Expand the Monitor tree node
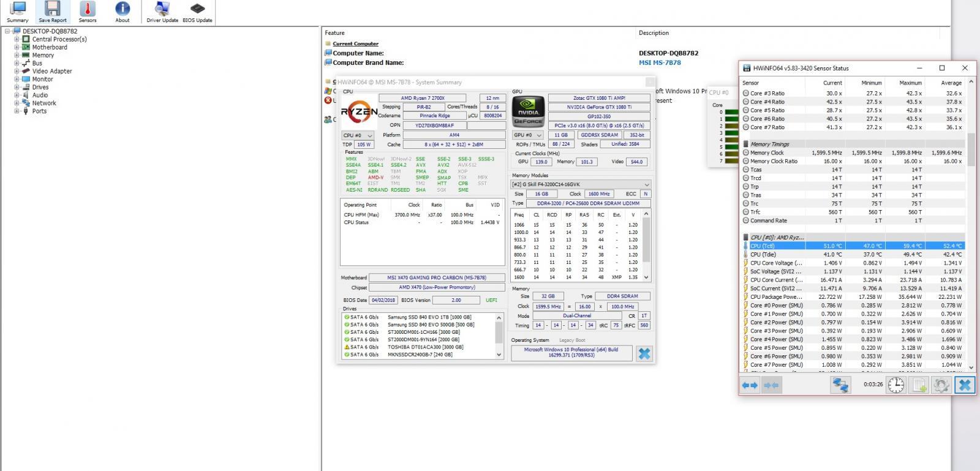 17,79
